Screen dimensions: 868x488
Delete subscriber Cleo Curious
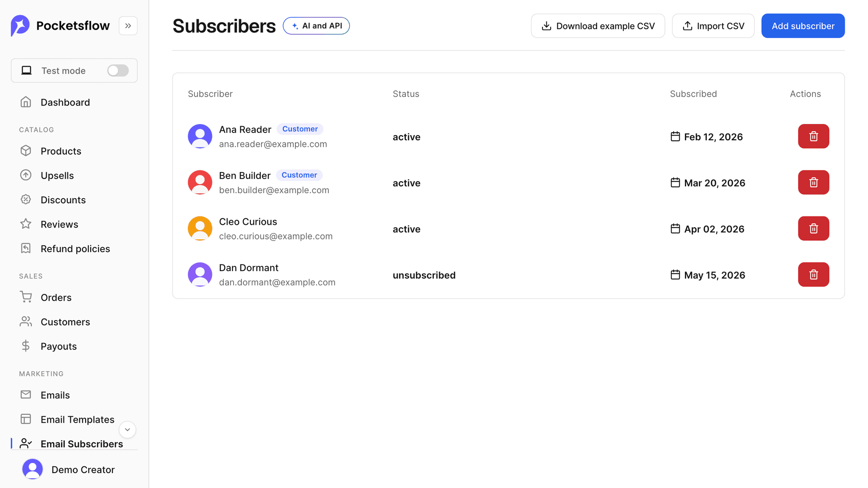[x=813, y=229]
